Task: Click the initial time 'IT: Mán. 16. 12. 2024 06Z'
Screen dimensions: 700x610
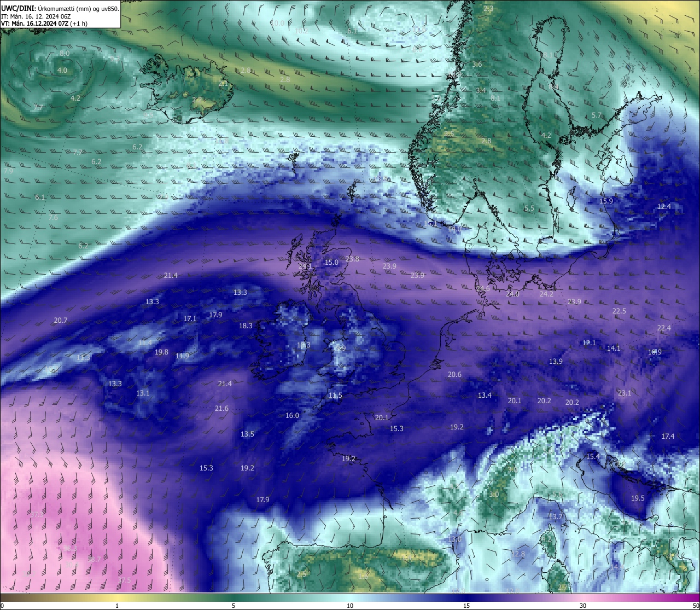Action: point(36,16)
